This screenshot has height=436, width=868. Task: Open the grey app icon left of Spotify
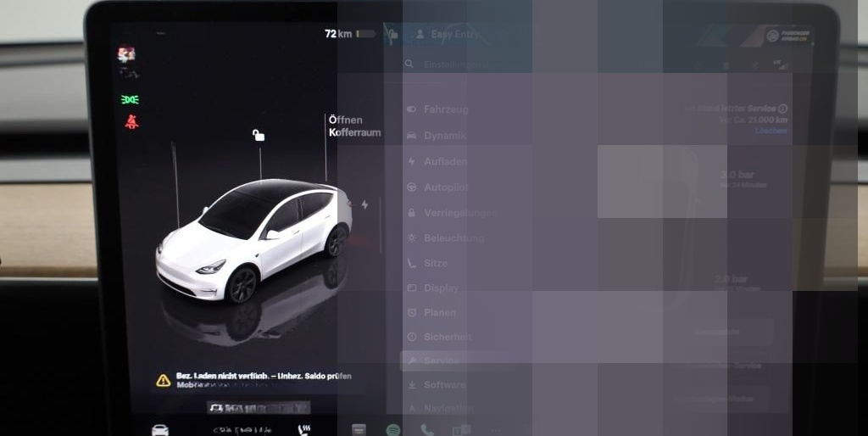point(359,430)
